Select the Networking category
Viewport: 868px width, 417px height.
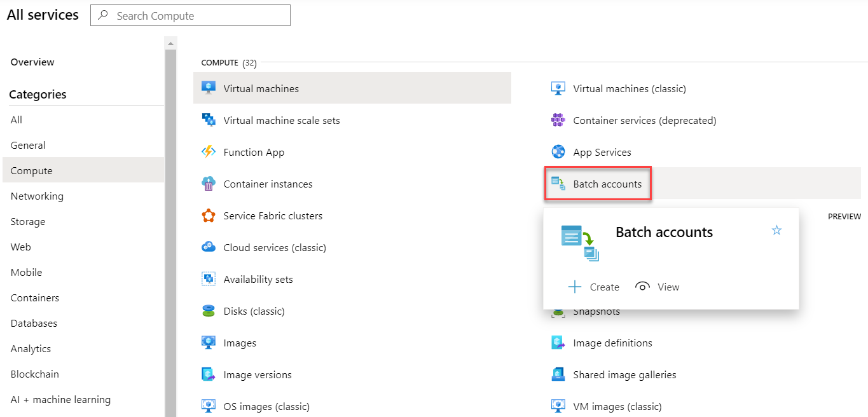coord(37,196)
